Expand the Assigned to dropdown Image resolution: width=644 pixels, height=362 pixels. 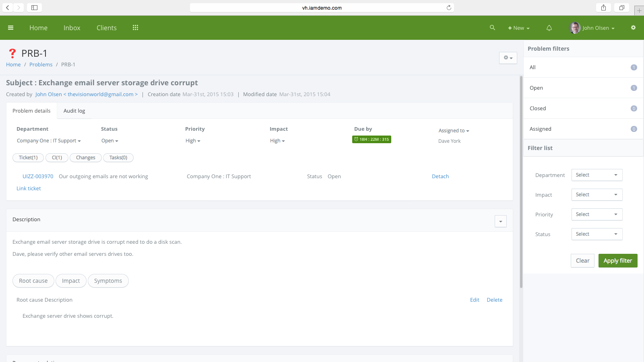click(x=454, y=131)
